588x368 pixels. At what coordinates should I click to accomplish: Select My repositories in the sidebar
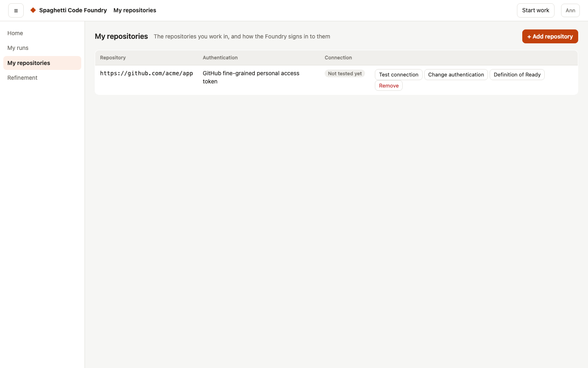click(x=42, y=63)
